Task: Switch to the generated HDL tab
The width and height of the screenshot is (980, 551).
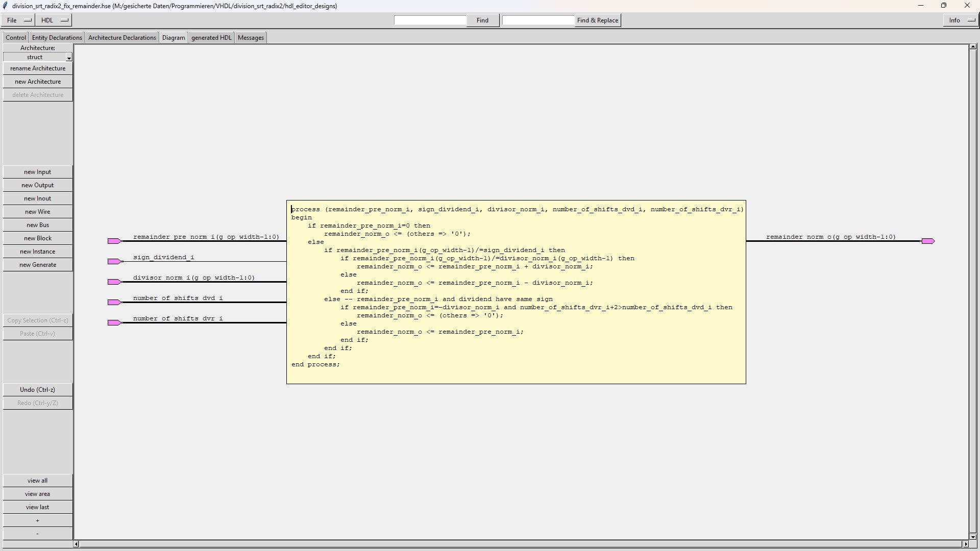Action: point(211,38)
